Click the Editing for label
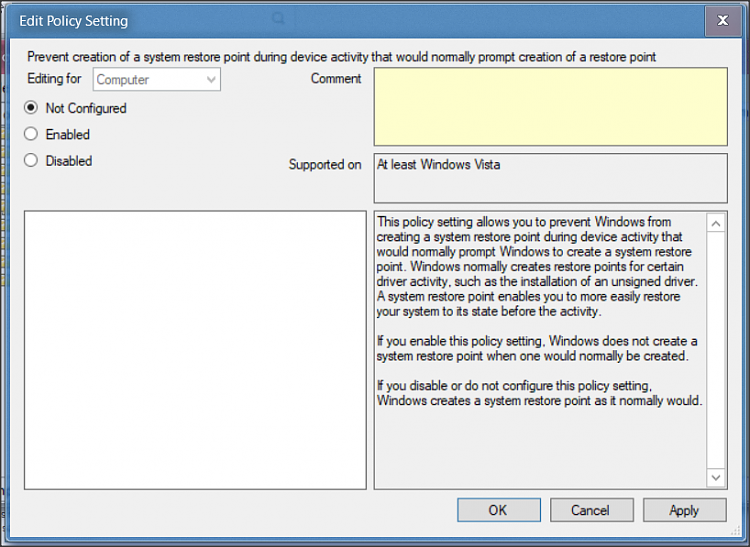Viewport: 750px width, 547px height. point(54,79)
